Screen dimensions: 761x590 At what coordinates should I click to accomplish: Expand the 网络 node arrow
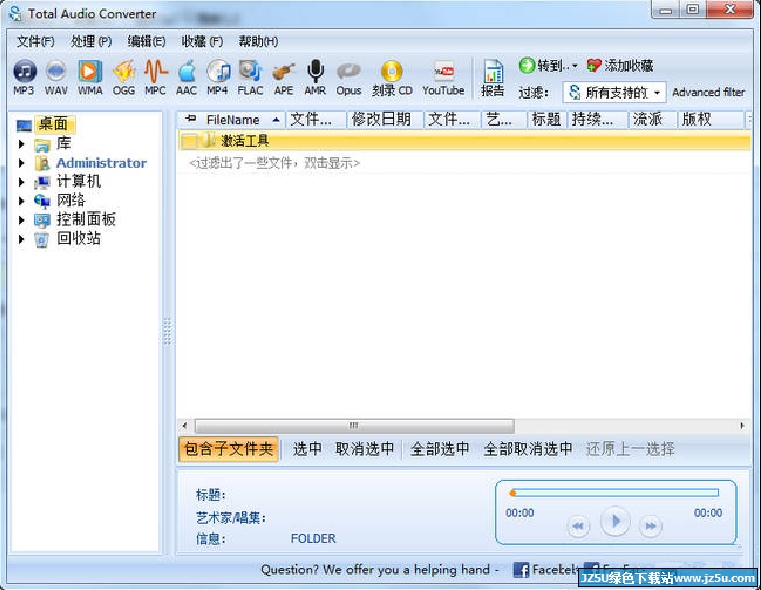tap(21, 201)
